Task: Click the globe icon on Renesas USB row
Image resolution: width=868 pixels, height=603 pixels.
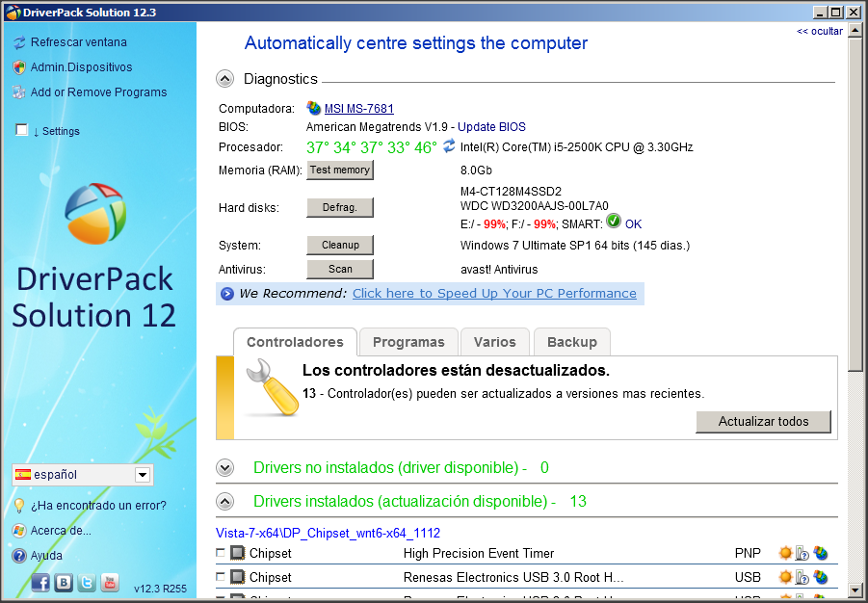Action: [821, 577]
